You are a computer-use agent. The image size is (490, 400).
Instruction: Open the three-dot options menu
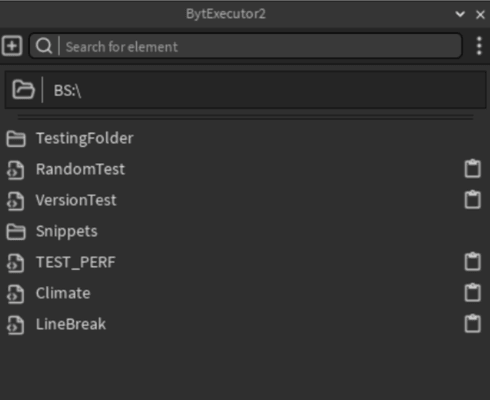479,46
